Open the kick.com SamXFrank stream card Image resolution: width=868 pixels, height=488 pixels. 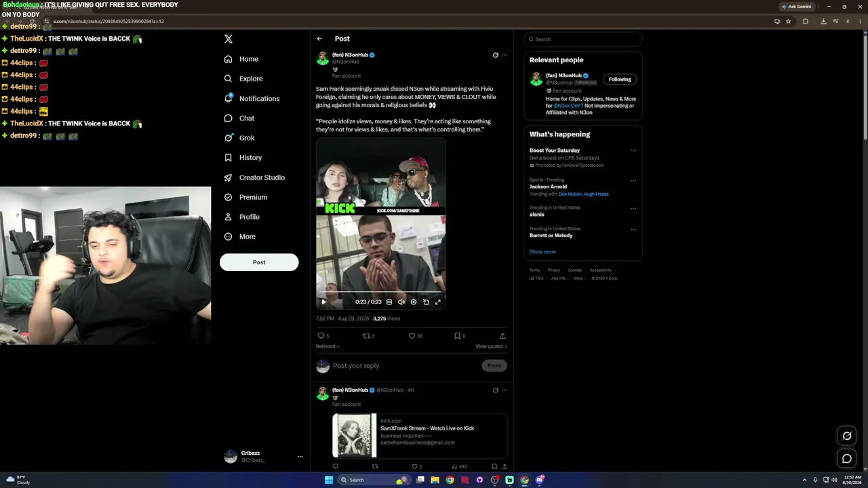pos(420,435)
